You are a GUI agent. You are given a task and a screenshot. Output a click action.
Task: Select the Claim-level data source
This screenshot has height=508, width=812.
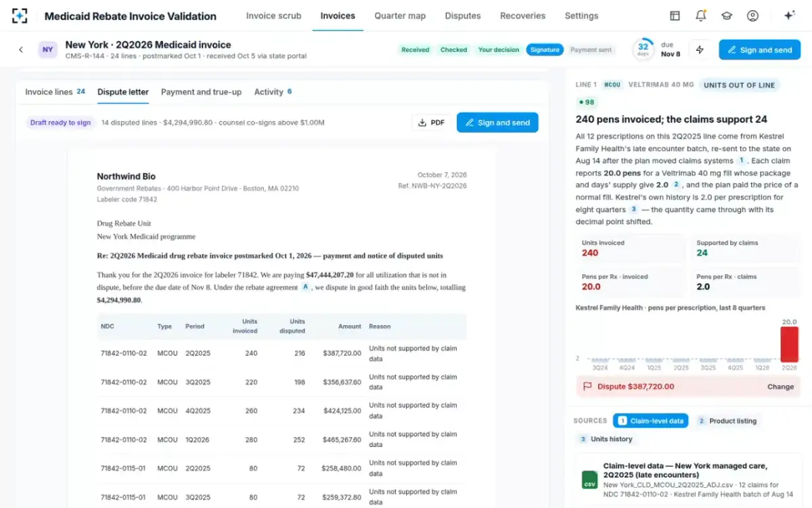(650, 421)
